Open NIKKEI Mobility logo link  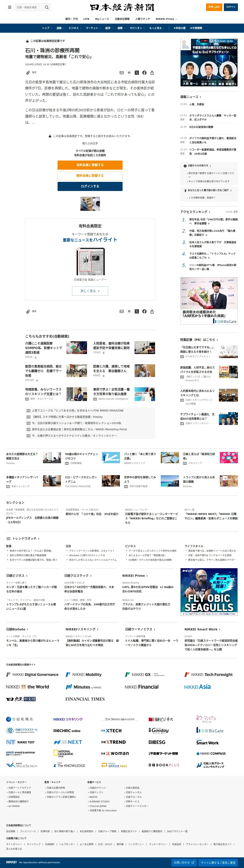point(83,675)
